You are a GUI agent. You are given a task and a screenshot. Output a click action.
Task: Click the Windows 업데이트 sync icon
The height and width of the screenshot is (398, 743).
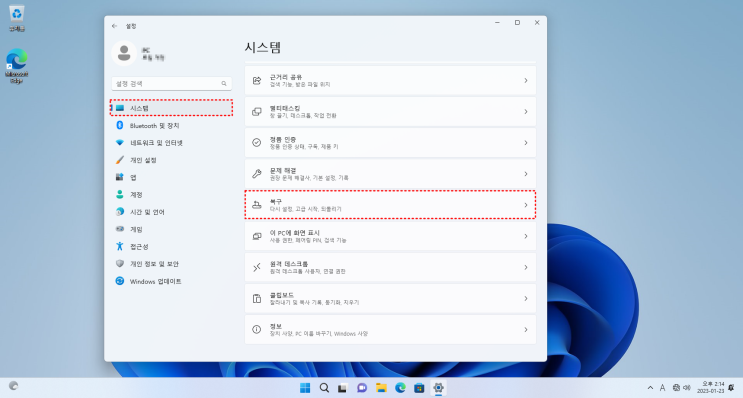click(120, 281)
